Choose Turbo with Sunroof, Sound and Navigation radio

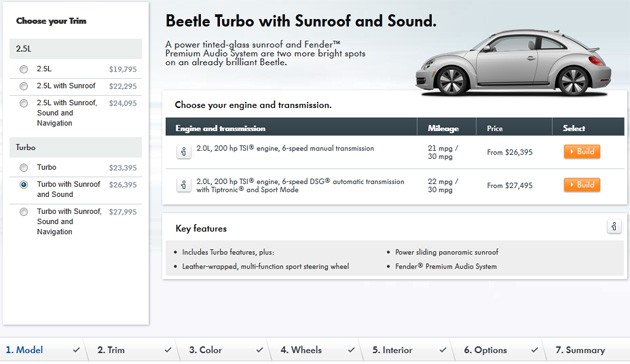tap(24, 212)
